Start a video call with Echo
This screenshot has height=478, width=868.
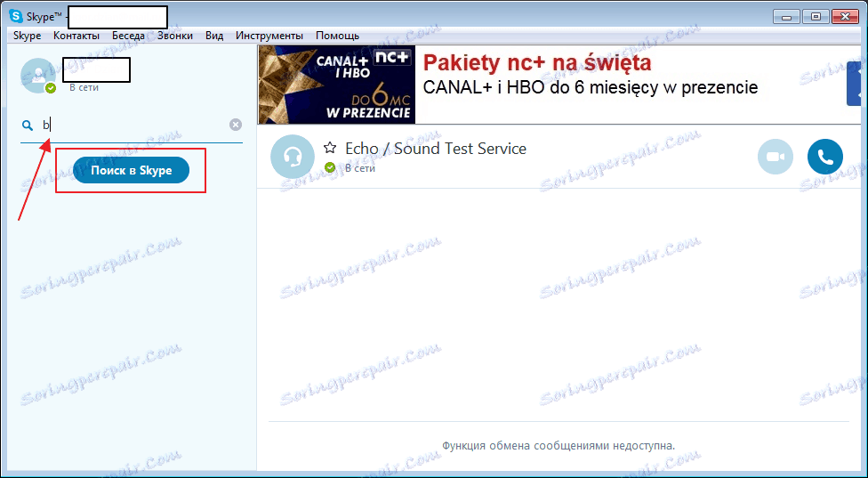click(775, 157)
